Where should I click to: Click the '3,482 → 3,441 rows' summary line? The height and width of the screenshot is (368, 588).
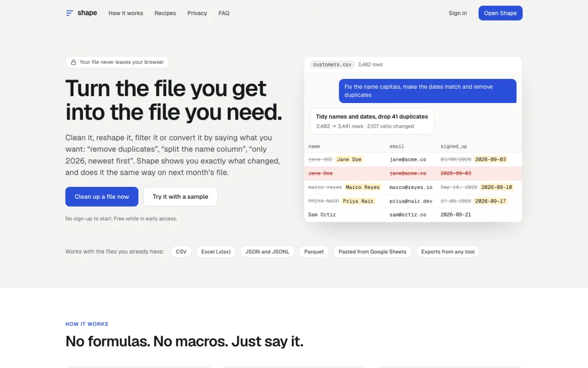pos(365,126)
